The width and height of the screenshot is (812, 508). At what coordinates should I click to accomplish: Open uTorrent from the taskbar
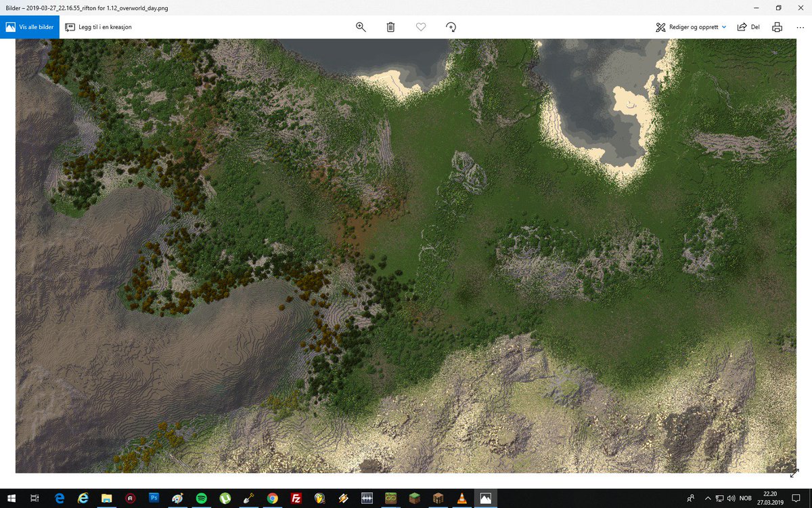[x=225, y=498]
